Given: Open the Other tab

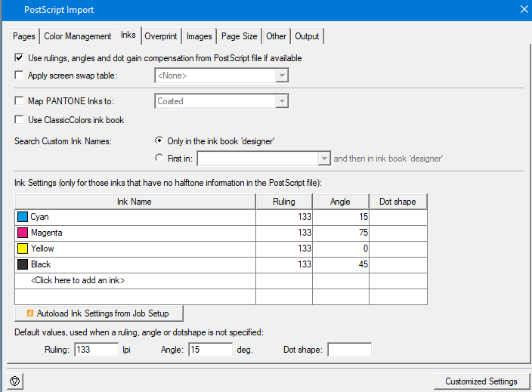Looking at the screenshot, I should (x=276, y=36).
